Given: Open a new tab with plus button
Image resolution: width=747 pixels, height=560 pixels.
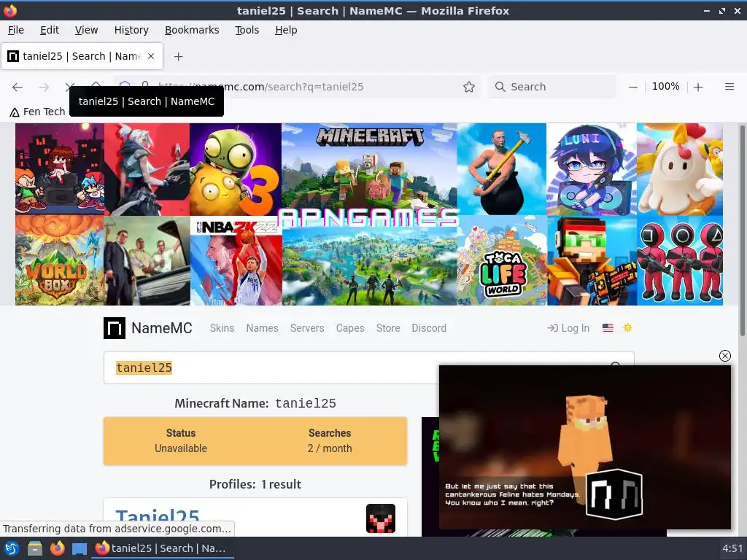Looking at the screenshot, I should 178,57.
